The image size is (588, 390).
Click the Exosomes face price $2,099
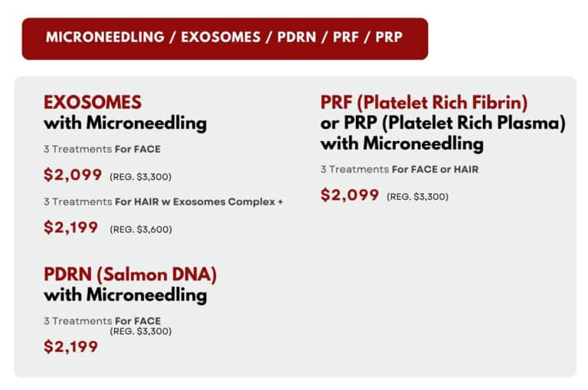[73, 175]
